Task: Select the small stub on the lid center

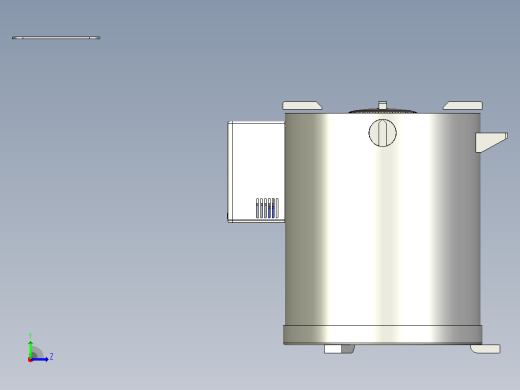Action: [383, 105]
